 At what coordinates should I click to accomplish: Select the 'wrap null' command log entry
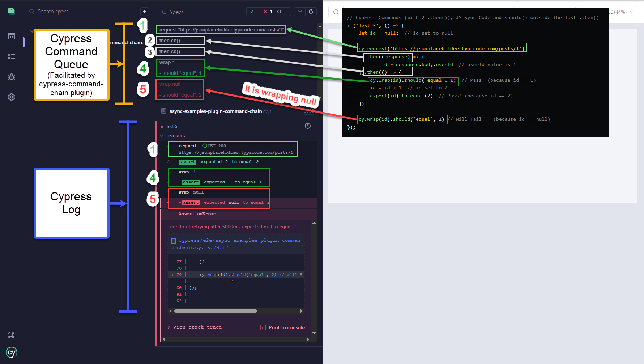(x=239, y=192)
